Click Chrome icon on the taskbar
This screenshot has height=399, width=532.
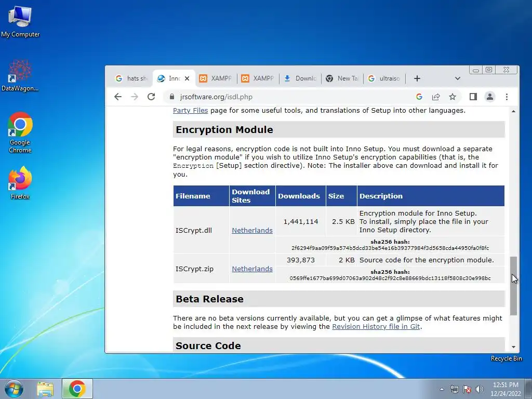(x=77, y=389)
